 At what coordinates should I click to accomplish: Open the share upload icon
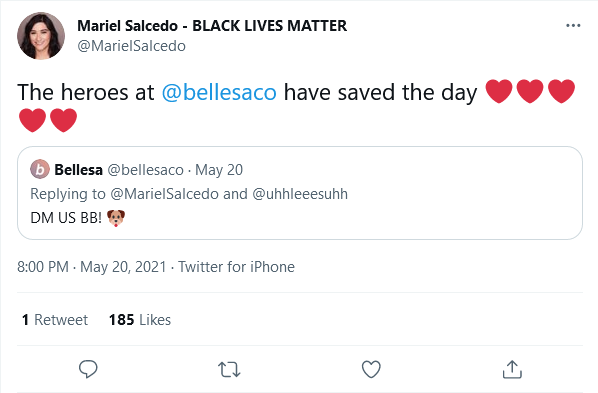pos(512,369)
